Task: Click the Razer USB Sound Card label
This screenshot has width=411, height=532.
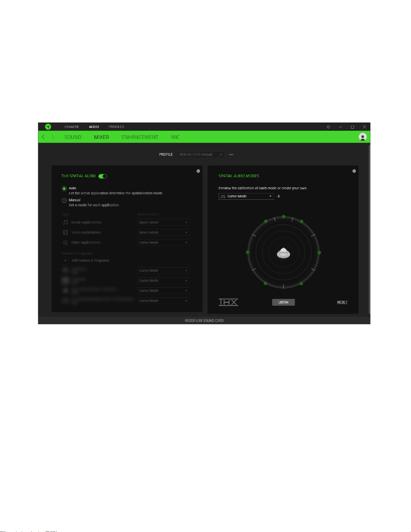Action: click(204, 321)
